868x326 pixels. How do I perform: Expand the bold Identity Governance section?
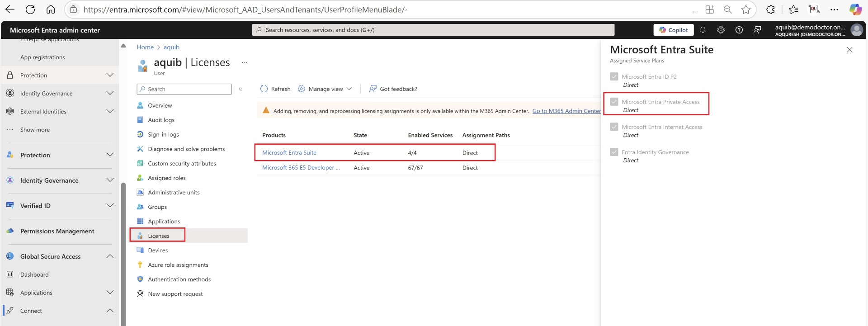pos(110,180)
